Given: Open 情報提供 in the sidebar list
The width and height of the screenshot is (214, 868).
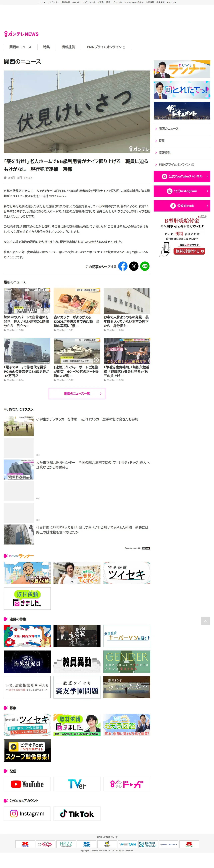Looking at the screenshot, I should click(182, 153).
